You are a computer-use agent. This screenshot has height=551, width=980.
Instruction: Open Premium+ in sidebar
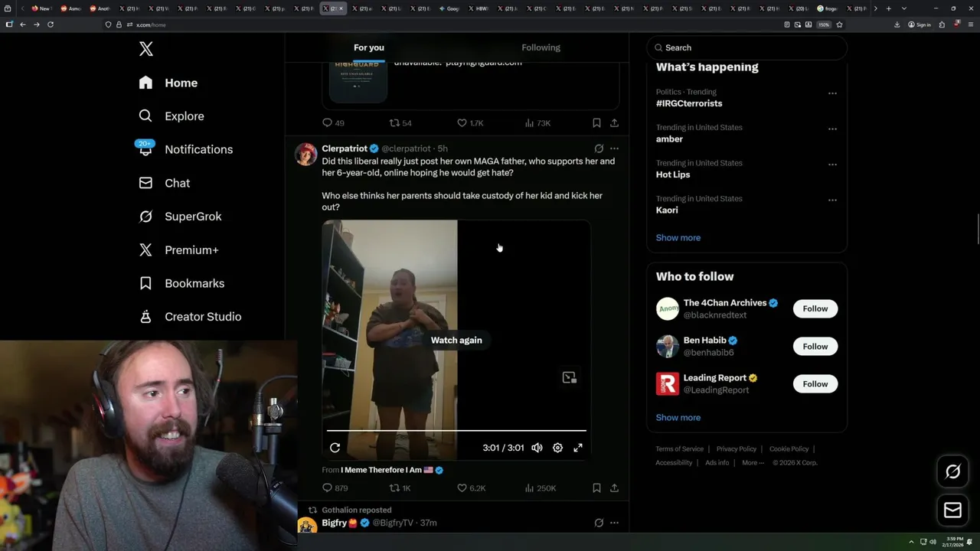click(179, 249)
